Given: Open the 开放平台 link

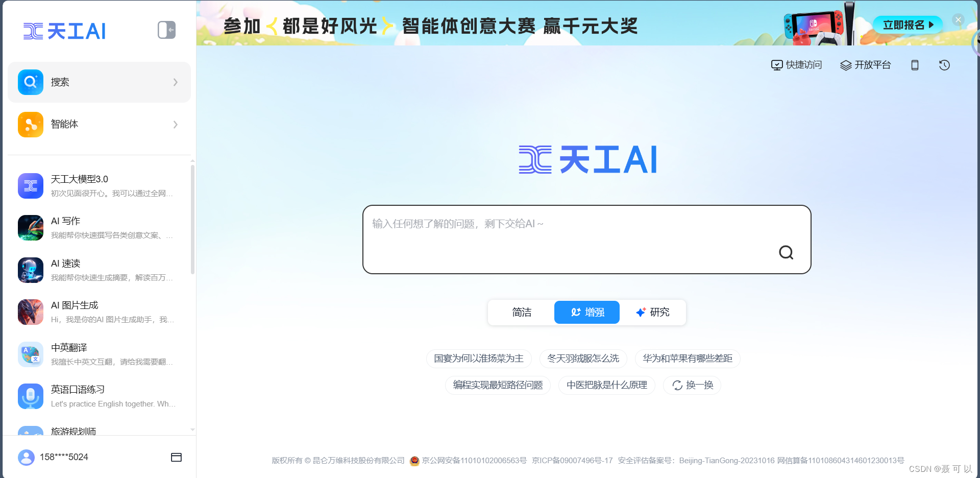Looking at the screenshot, I should tap(866, 65).
